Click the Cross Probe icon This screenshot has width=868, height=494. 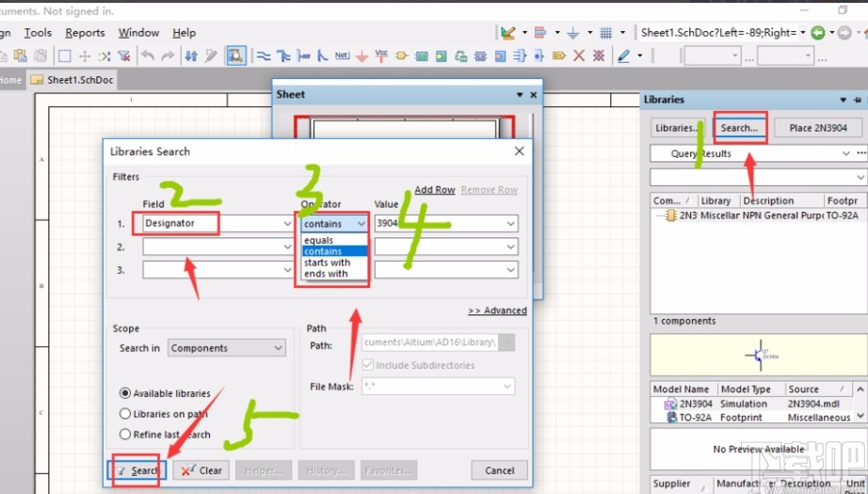click(211, 56)
